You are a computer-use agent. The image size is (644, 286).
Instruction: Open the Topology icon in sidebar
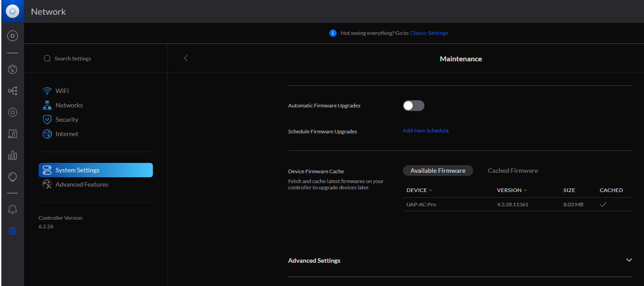pyautogui.click(x=13, y=91)
